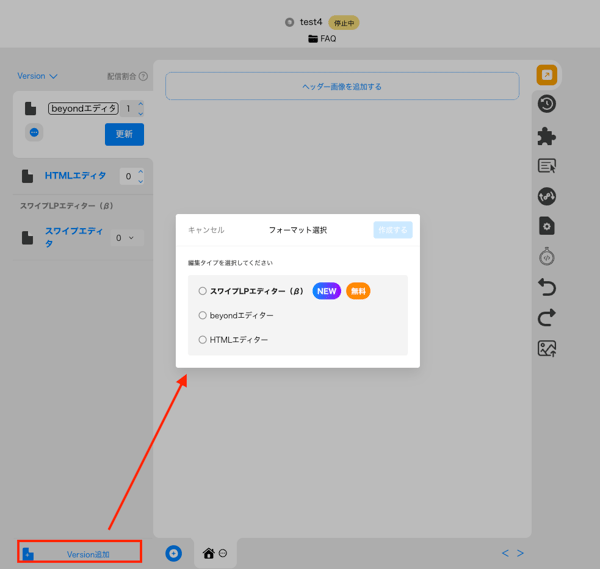This screenshot has height=569, width=600.
Task: Select beyondエディター radio option
Action: pos(202,315)
